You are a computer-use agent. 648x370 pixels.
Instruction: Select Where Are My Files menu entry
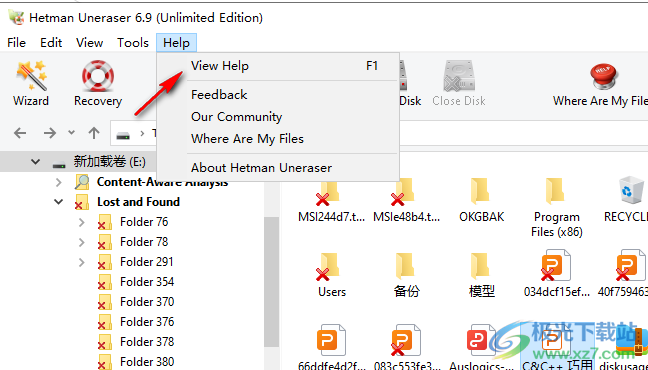278,139
